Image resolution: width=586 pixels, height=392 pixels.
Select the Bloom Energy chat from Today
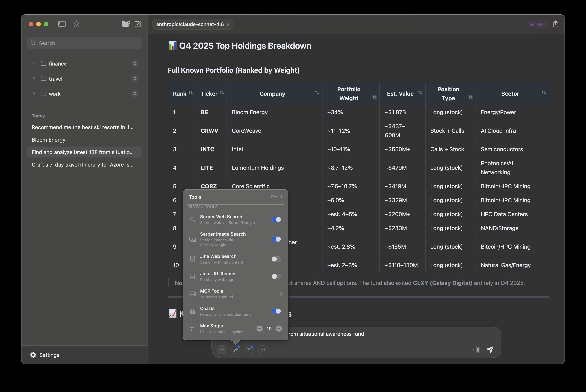click(x=49, y=140)
